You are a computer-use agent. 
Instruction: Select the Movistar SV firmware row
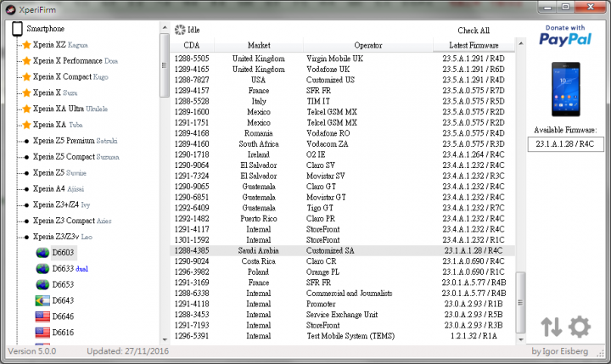point(342,176)
